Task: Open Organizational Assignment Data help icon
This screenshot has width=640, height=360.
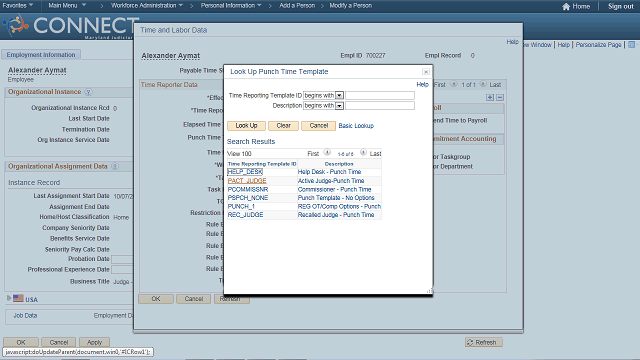Action: pyautogui.click(x=115, y=167)
